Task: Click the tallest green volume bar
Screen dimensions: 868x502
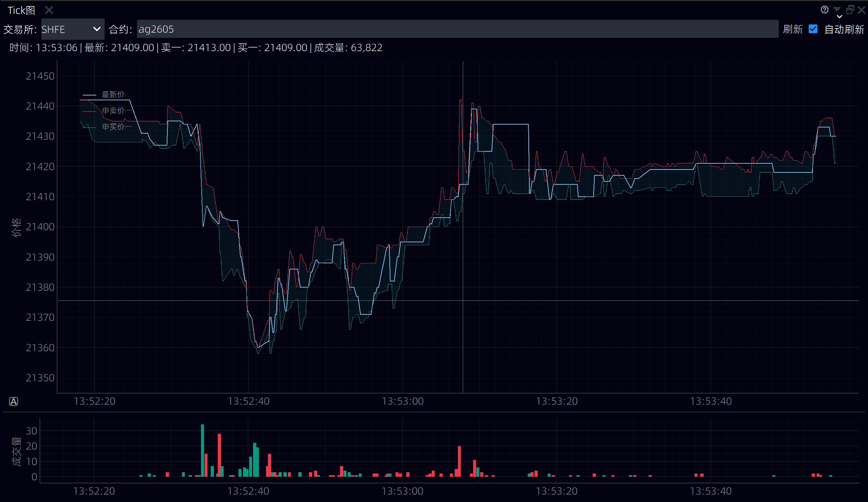Action: [x=202, y=450]
